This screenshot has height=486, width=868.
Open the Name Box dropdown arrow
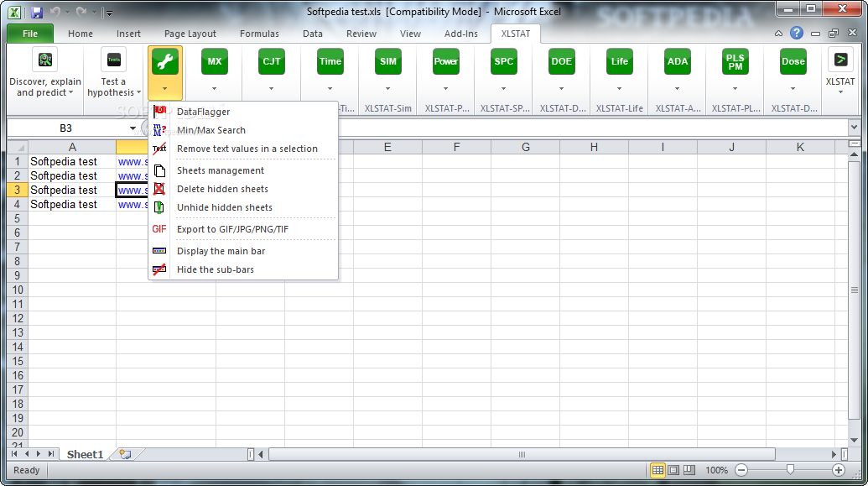click(133, 128)
